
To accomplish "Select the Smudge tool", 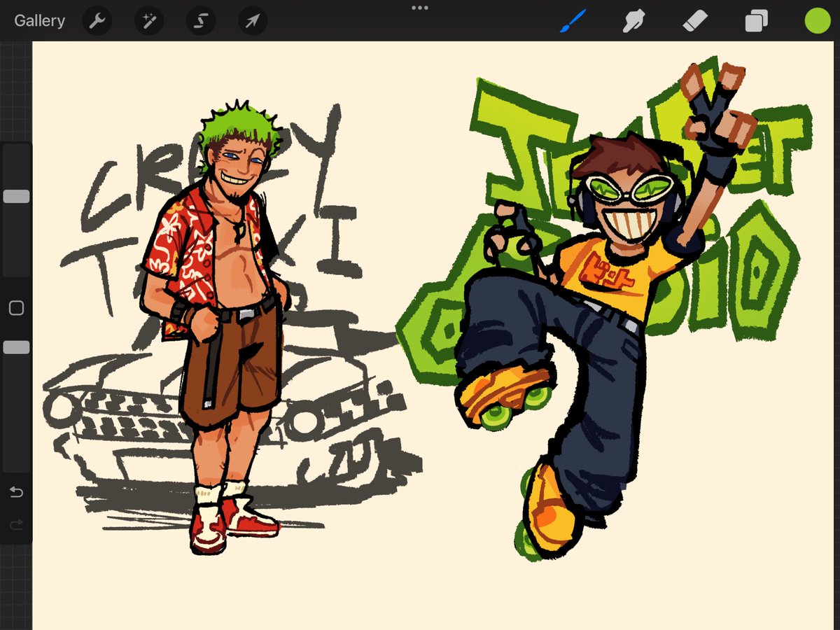I will [x=633, y=21].
